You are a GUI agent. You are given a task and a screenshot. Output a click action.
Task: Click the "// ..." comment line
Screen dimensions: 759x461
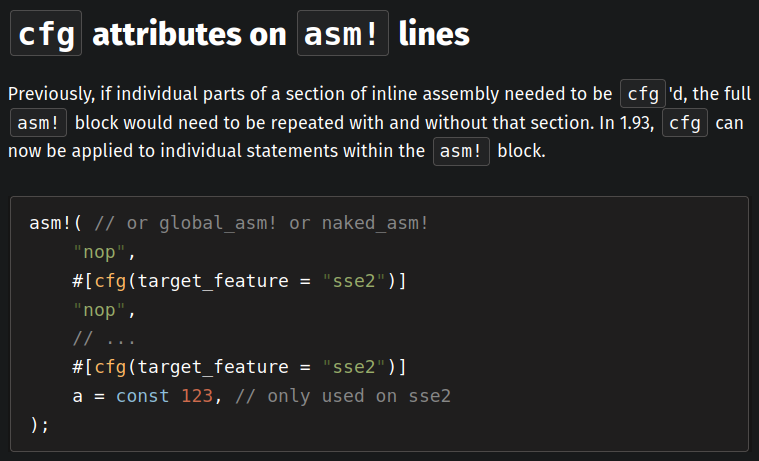(x=105, y=338)
